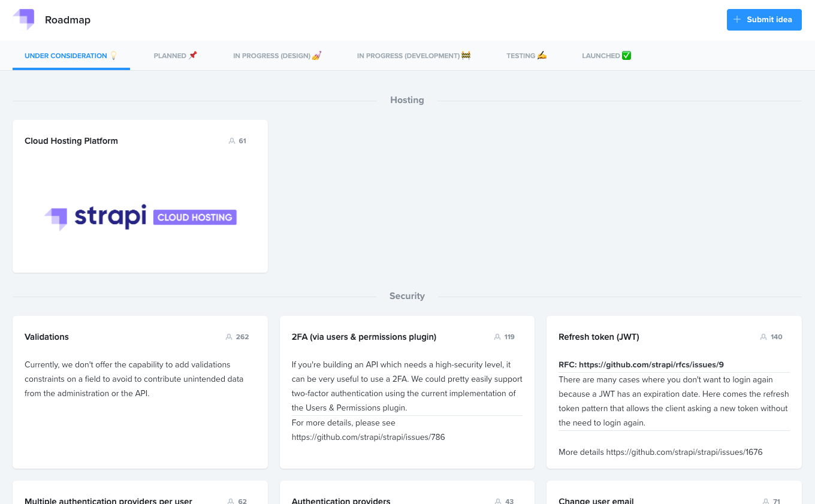
Task: Click the Strapi logo in header
Action: tap(24, 19)
